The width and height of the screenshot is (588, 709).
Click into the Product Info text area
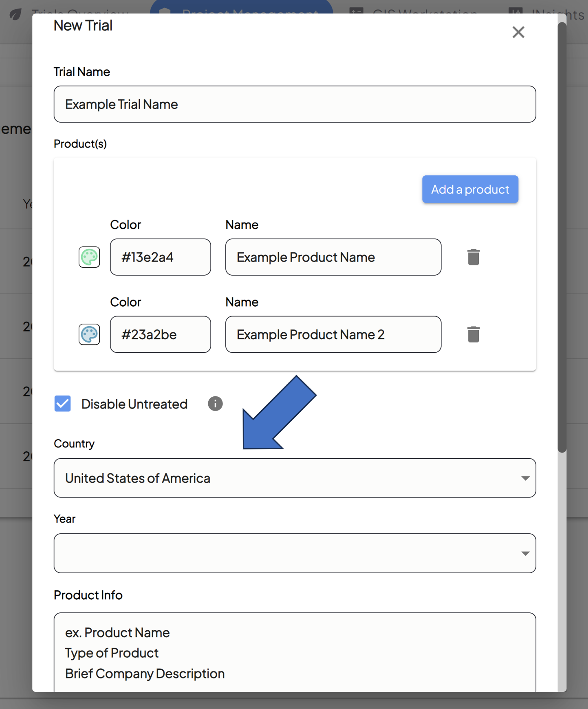click(x=295, y=652)
